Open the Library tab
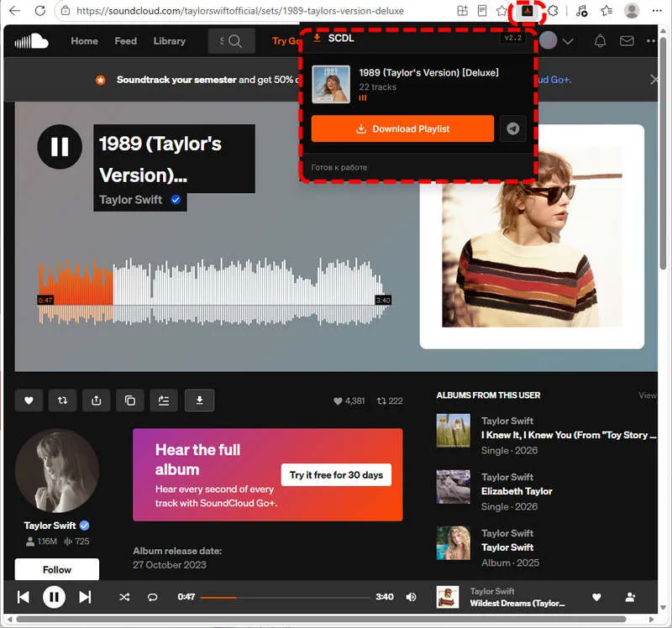This screenshot has width=672, height=628. 170,41
